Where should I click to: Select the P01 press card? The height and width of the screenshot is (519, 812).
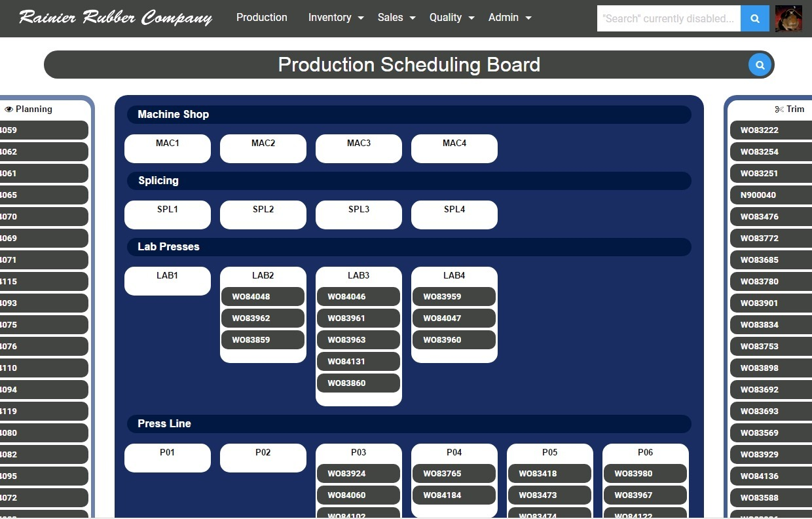pyautogui.click(x=168, y=458)
